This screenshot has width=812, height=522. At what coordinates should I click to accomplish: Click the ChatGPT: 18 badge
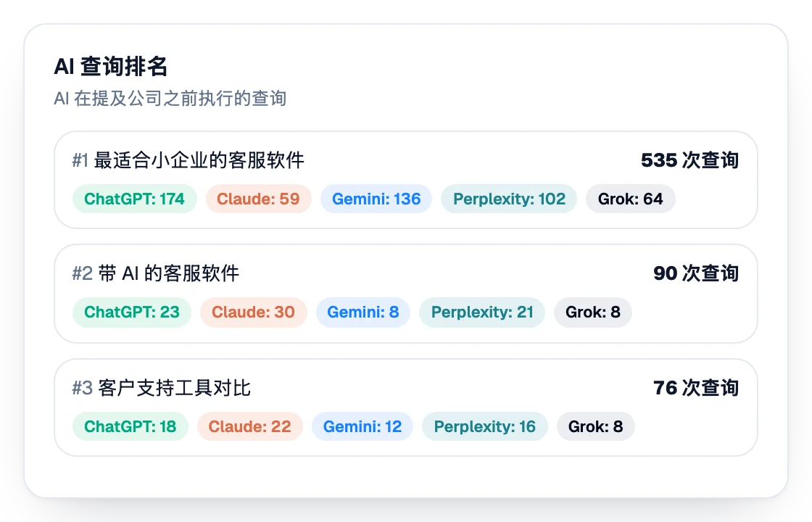click(130, 427)
